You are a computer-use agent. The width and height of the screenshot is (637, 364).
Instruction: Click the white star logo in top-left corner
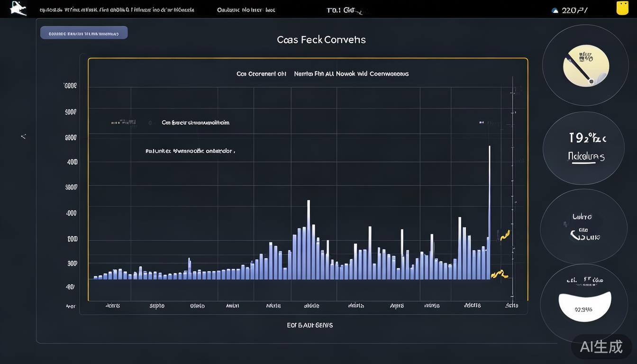(x=18, y=8)
